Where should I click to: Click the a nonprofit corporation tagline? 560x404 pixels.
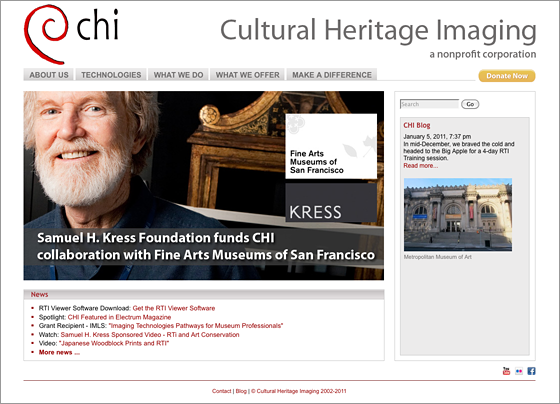[x=482, y=54]
